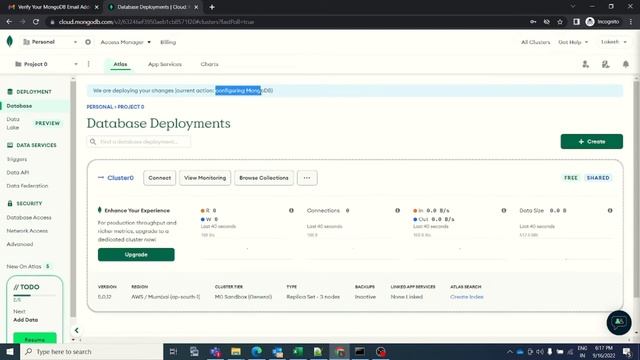
Task: Open File Explorer from the taskbar
Action: 236,351
